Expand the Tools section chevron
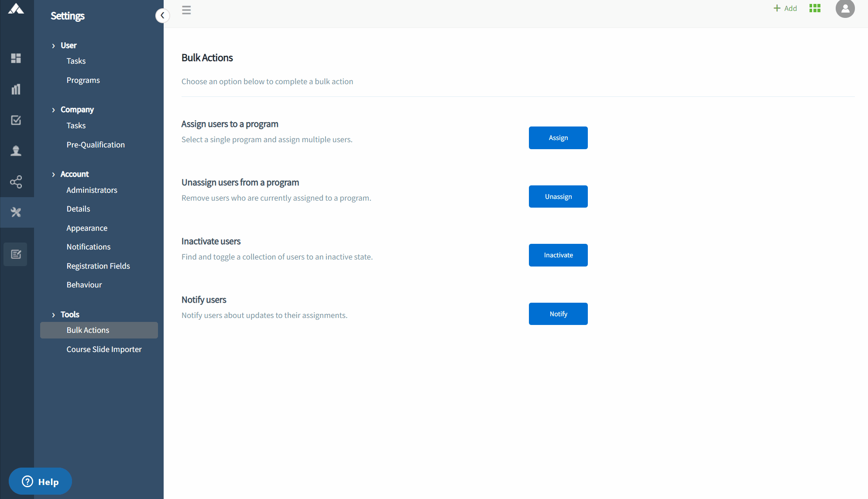The height and width of the screenshot is (499, 868). (x=54, y=315)
